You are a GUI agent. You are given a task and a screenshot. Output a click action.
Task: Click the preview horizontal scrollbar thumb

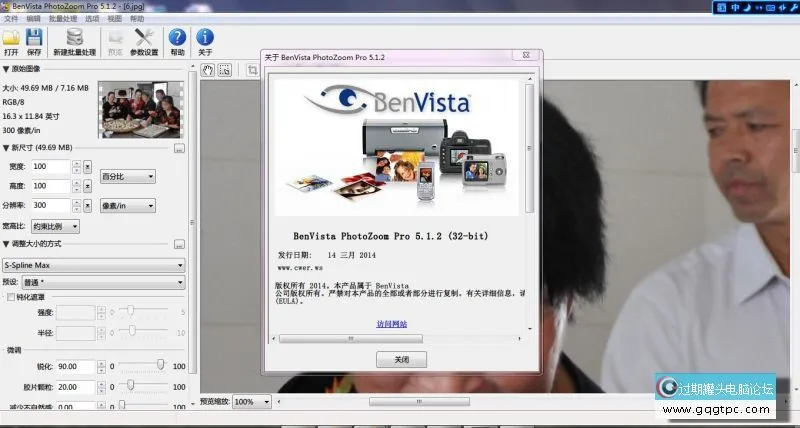click(x=419, y=402)
